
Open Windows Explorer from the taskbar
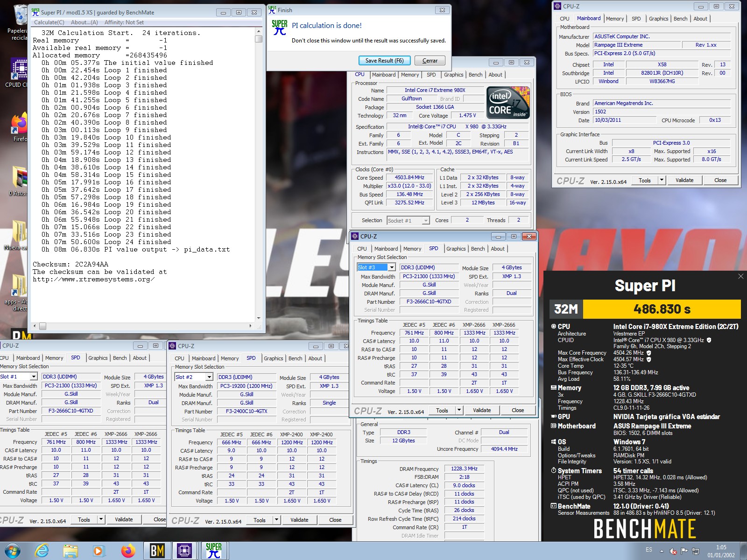(x=70, y=551)
